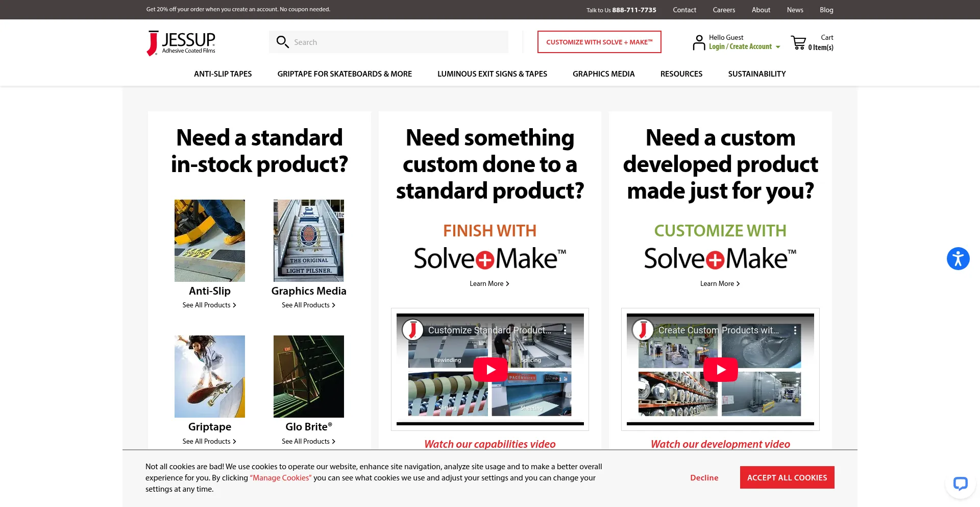Click Customize Standard Product video title

coord(489,330)
